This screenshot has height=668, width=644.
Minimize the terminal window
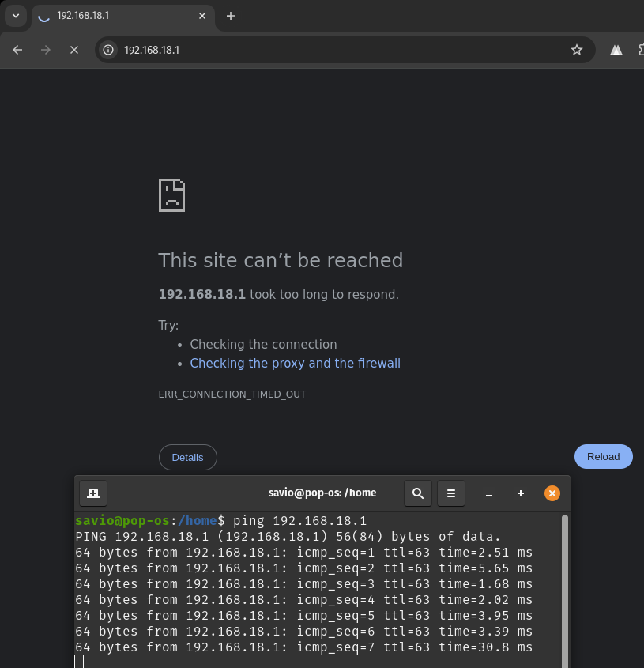(x=489, y=494)
